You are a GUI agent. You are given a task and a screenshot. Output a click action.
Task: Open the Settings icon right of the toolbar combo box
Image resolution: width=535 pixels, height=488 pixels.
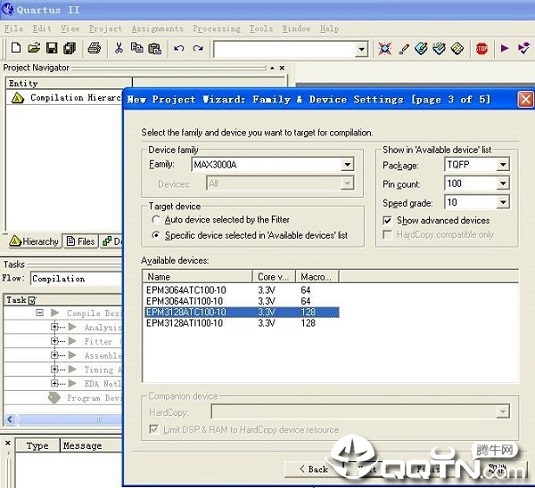385,48
